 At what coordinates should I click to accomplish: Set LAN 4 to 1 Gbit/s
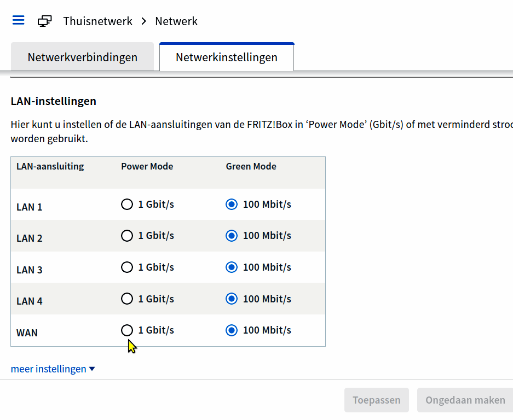(127, 299)
